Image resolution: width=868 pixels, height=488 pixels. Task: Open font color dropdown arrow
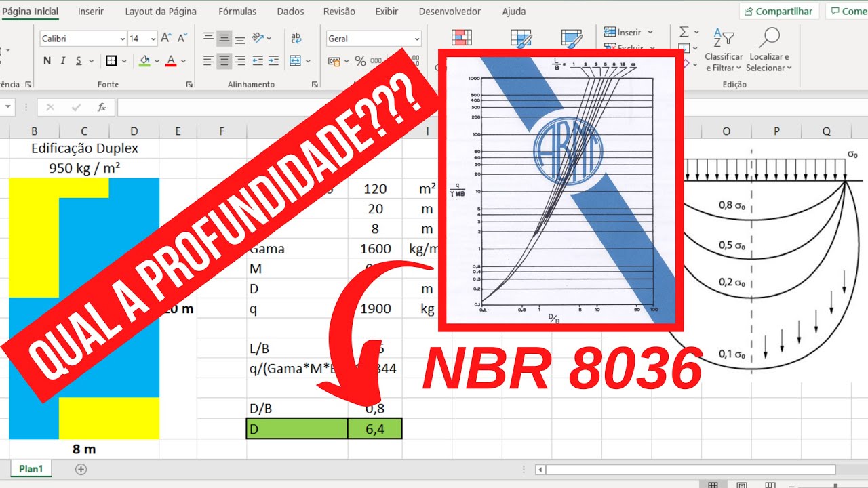[183, 61]
